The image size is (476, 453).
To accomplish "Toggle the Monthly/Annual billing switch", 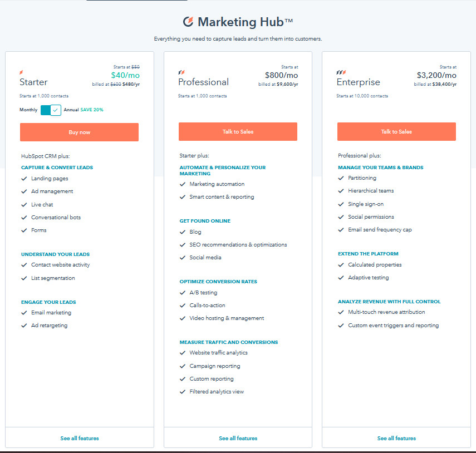I will coord(51,110).
